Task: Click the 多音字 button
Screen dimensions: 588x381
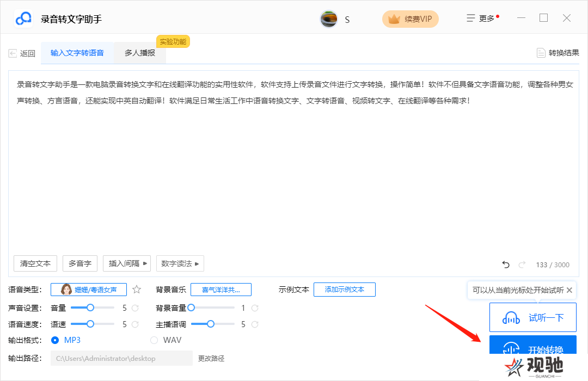Action: point(80,263)
